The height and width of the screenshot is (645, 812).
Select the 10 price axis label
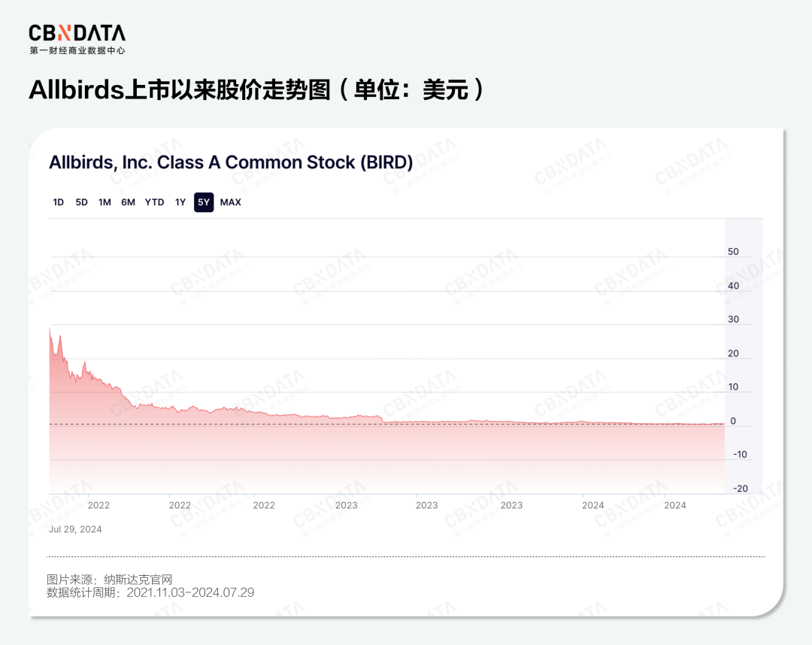click(734, 387)
